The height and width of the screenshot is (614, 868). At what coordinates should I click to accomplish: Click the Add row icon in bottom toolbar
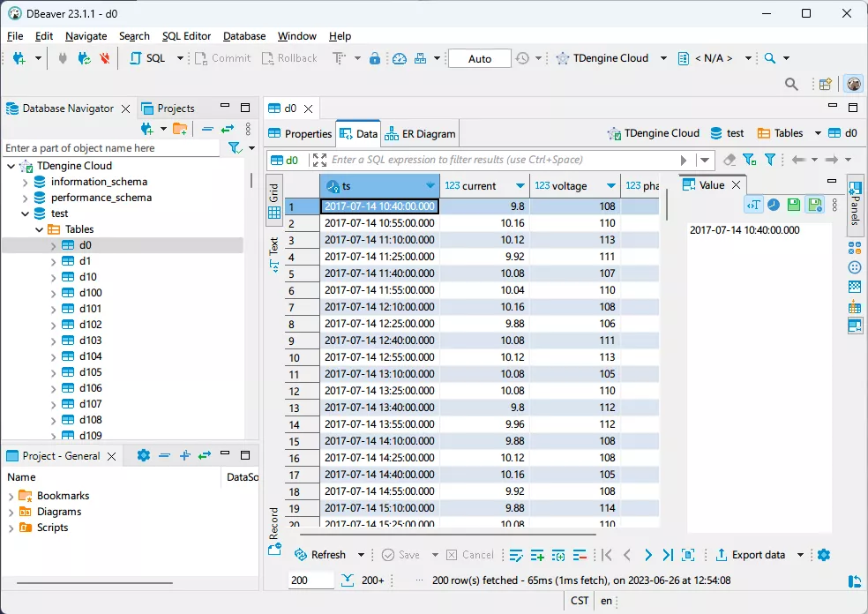[537, 555]
